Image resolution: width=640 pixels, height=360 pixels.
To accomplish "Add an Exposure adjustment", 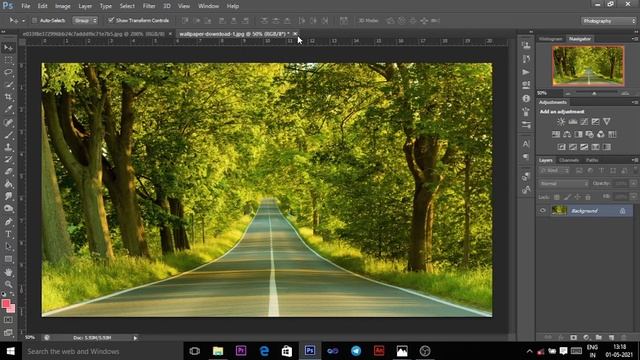I will 596,122.
